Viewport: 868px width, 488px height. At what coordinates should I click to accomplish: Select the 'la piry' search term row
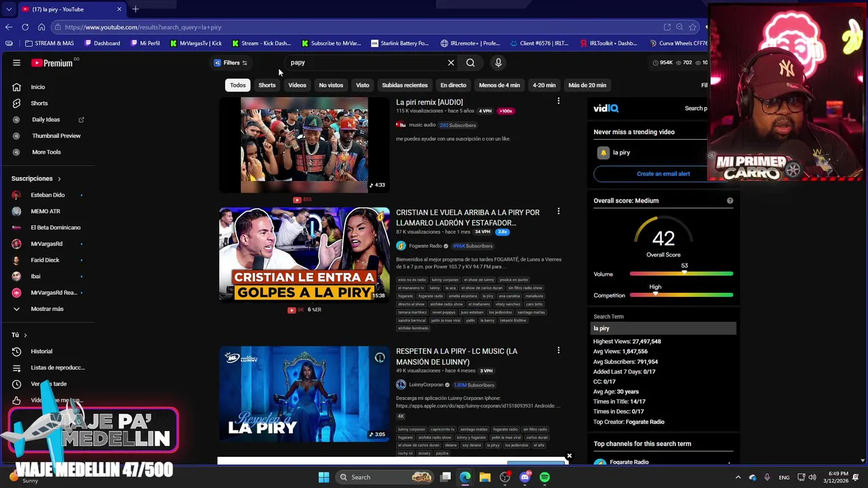[x=663, y=328]
